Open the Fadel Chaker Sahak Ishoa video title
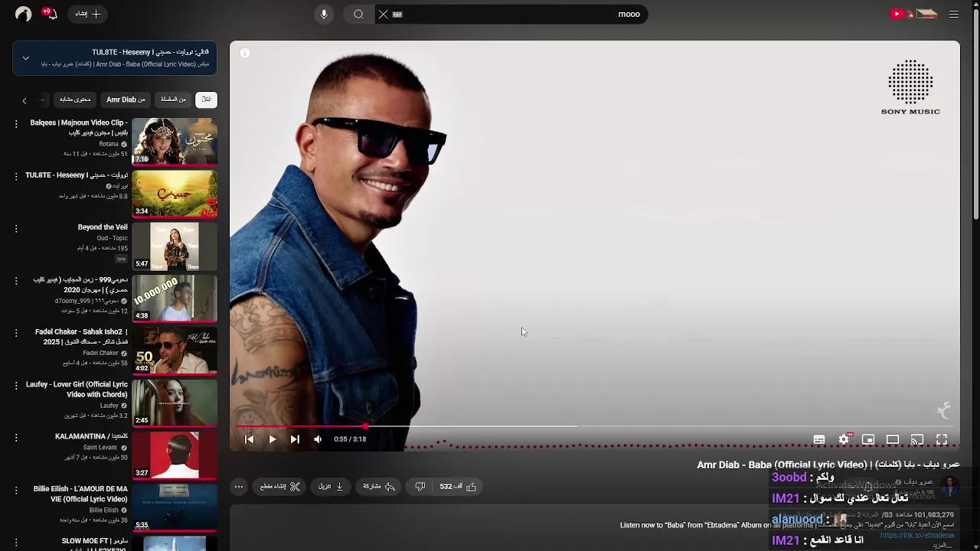Image resolution: width=980 pixels, height=551 pixels. pos(81,337)
